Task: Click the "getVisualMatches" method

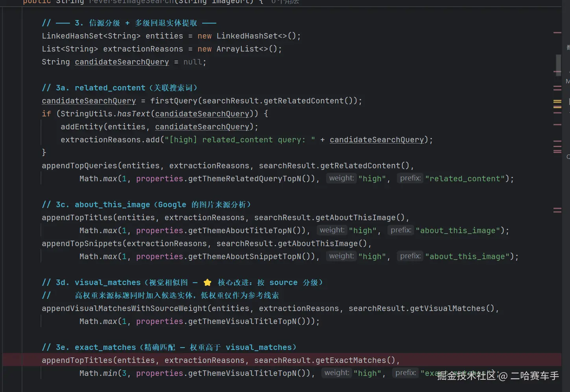Action: coord(448,308)
